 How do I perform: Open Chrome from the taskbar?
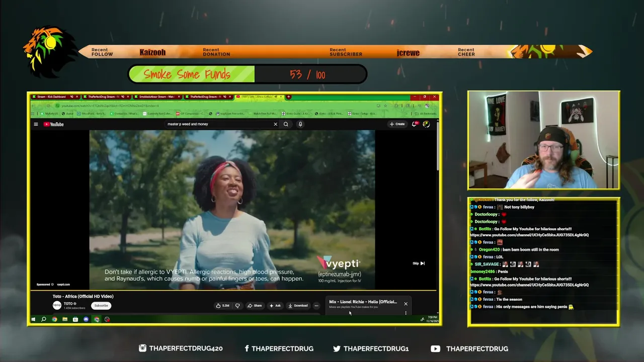click(x=54, y=319)
